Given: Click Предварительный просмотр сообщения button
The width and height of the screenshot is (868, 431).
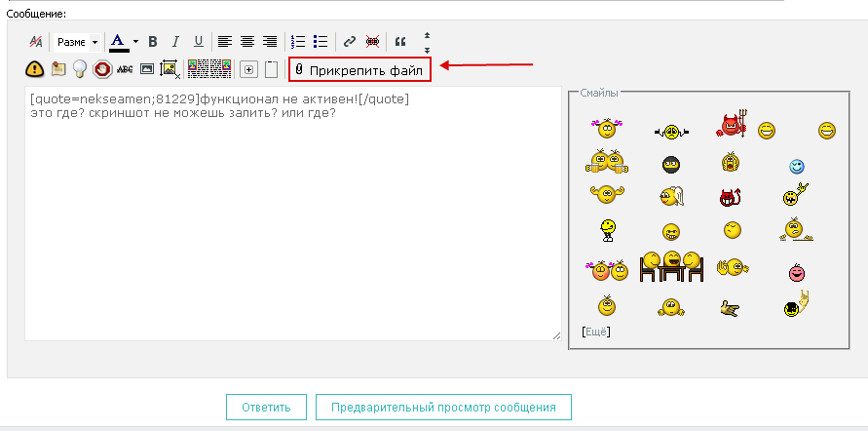Looking at the screenshot, I should 443,407.
